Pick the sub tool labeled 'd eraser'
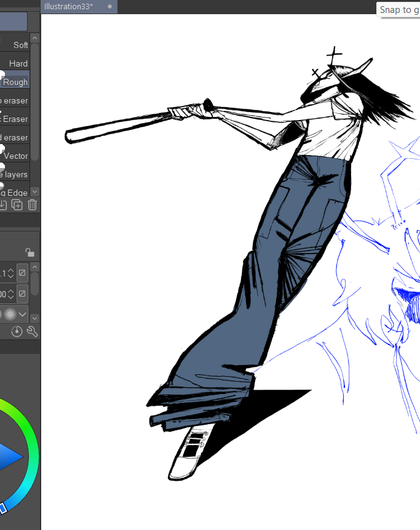The height and width of the screenshot is (530, 420). coord(15,135)
